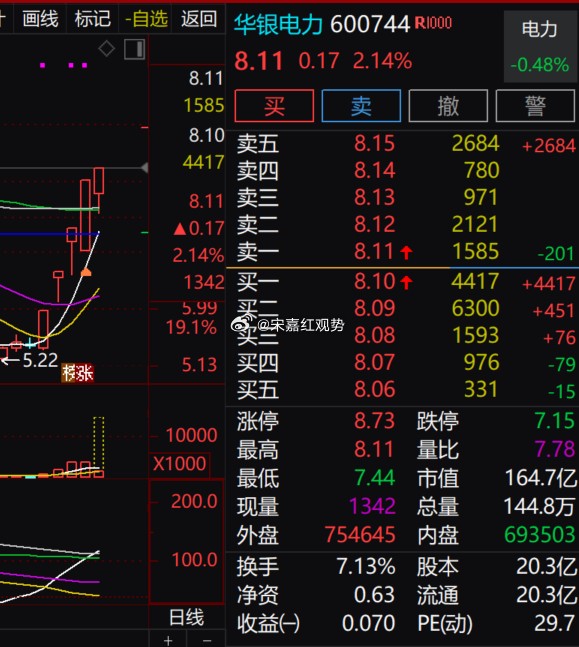Click 量比 value 7.78
This screenshot has height=647, width=579.
click(554, 449)
